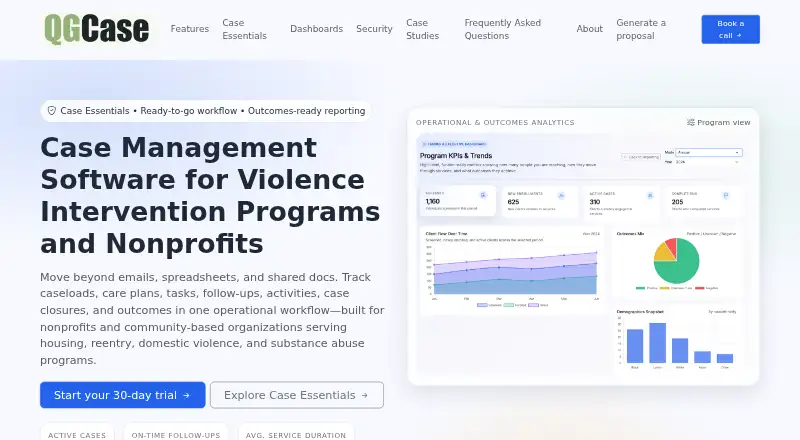Click the icon on the 1,160 KPI card
The image size is (800, 440).
pyautogui.click(x=483, y=195)
